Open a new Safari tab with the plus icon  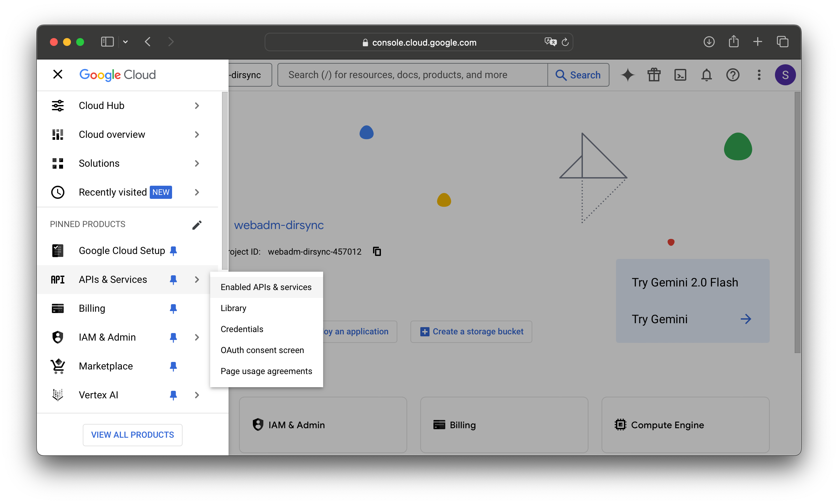[758, 42]
